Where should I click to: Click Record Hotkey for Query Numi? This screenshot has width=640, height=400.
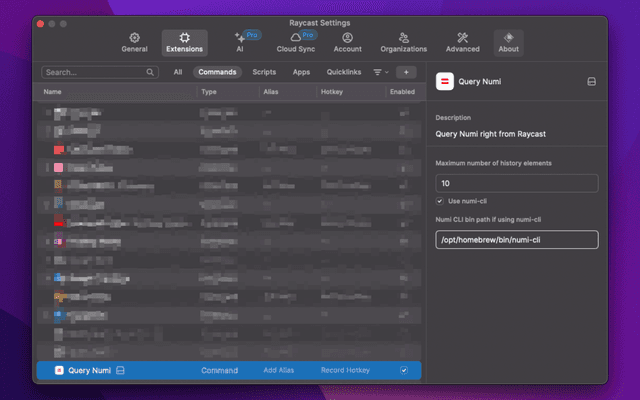[345, 370]
